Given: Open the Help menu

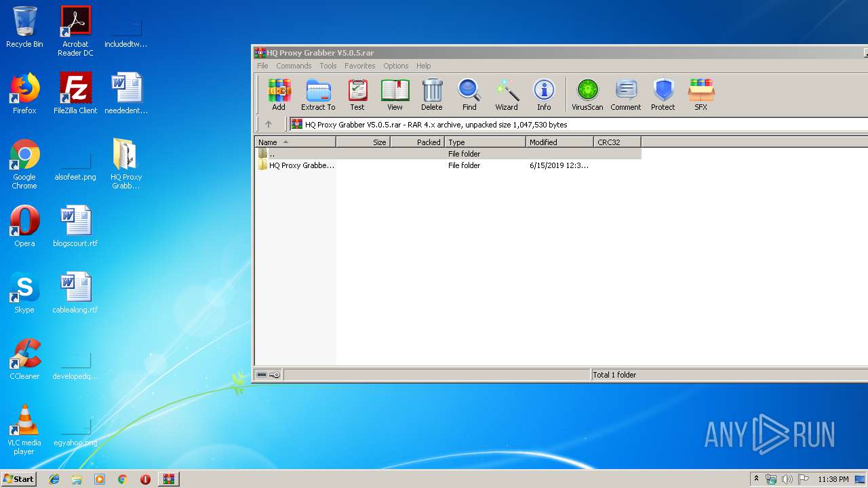Looking at the screenshot, I should (x=423, y=66).
